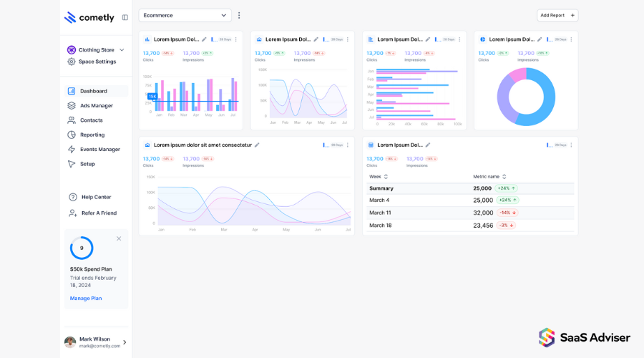Open Space Settings gear icon

(x=72, y=62)
